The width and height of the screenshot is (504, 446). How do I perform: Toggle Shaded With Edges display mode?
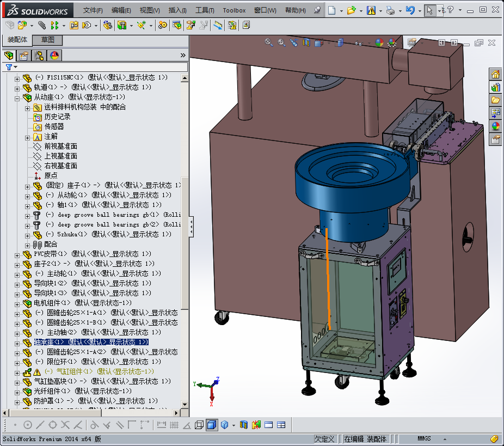[x=212, y=425]
